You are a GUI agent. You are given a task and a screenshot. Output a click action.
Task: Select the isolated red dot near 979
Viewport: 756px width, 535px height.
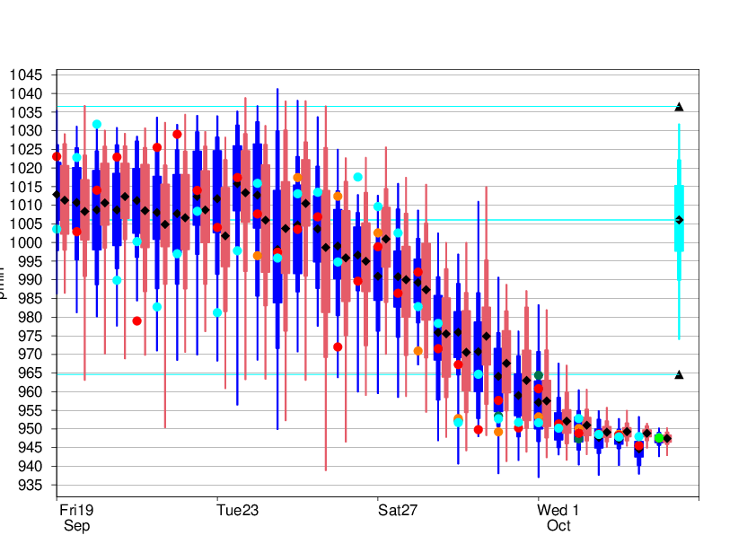click(136, 320)
